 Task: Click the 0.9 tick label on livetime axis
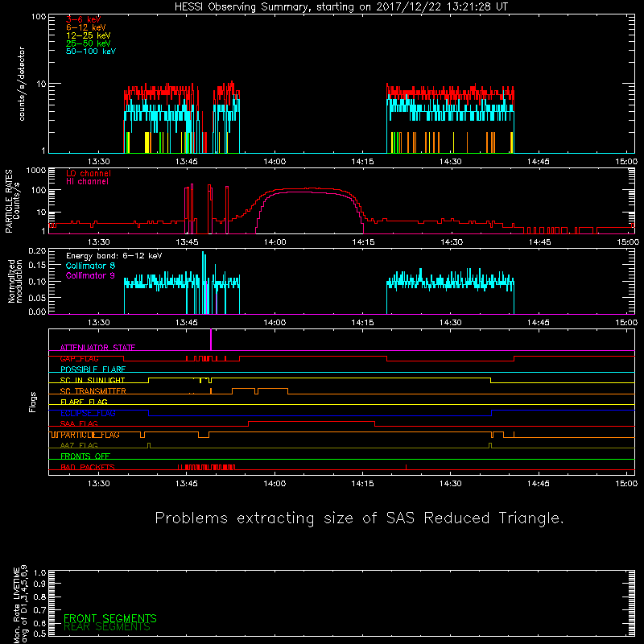[x=39, y=584]
